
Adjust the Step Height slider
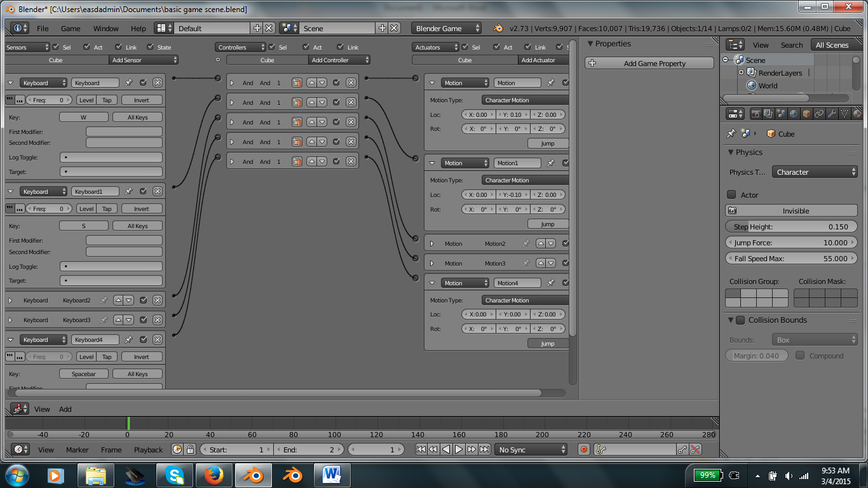[791, 226]
